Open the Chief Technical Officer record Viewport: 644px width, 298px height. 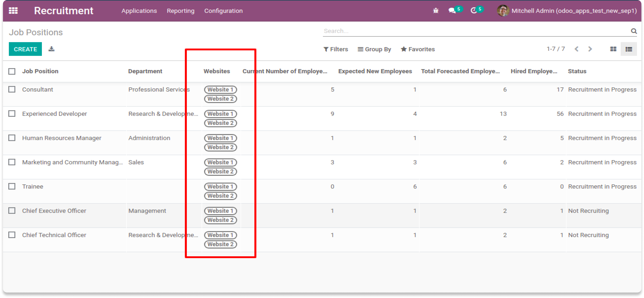[54, 235]
